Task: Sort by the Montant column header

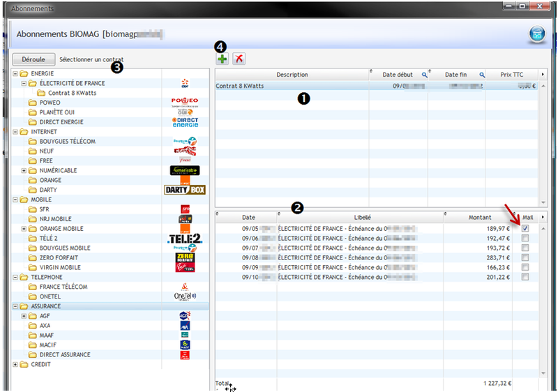Action: [479, 218]
